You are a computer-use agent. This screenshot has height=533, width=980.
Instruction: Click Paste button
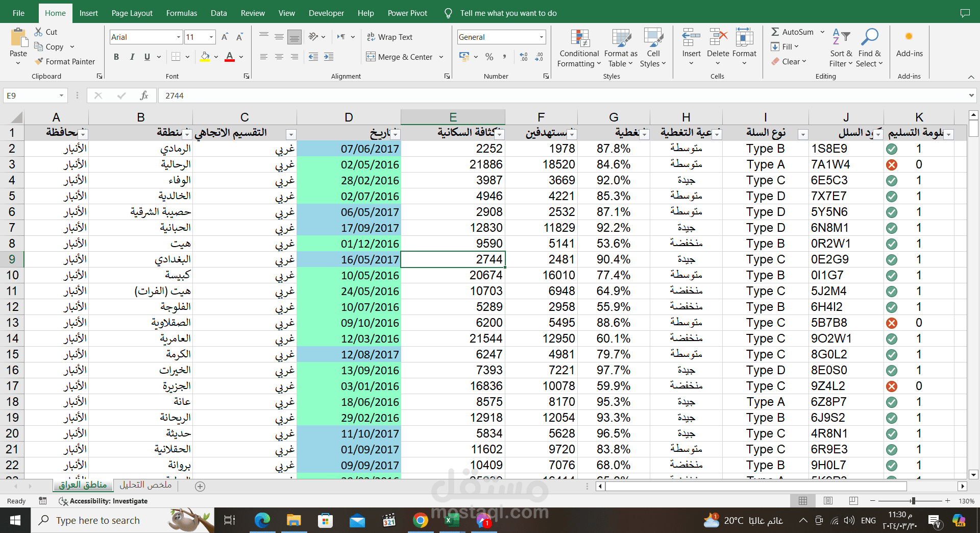tap(18, 46)
